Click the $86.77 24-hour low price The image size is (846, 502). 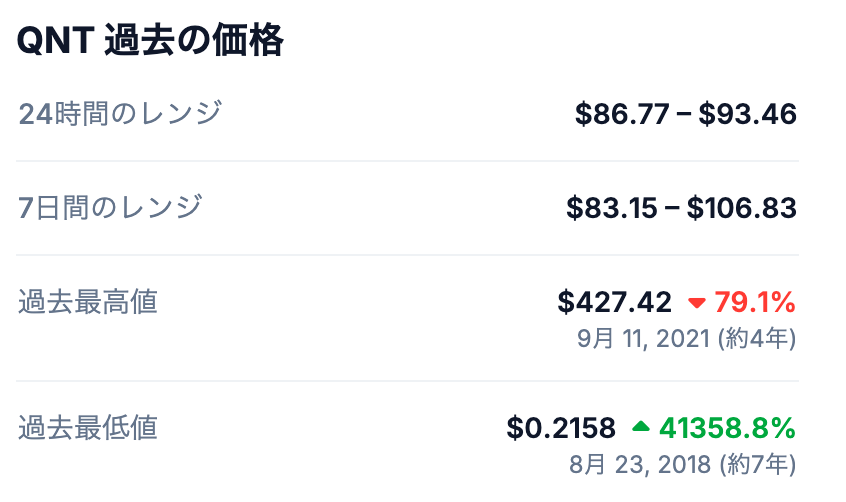click(622, 114)
